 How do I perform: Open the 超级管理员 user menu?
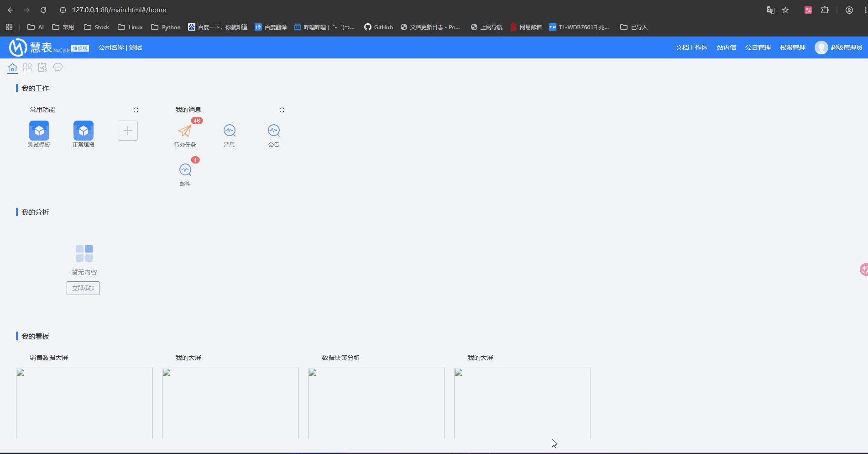tap(847, 48)
